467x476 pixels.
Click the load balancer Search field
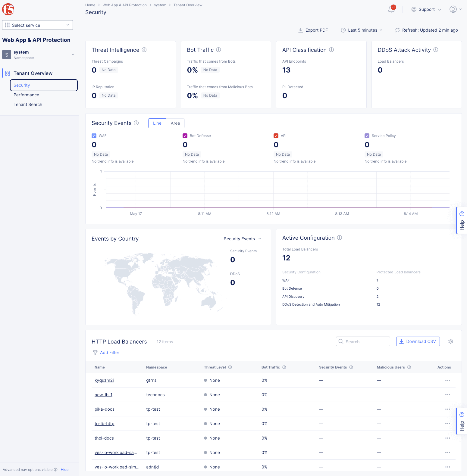(x=363, y=341)
